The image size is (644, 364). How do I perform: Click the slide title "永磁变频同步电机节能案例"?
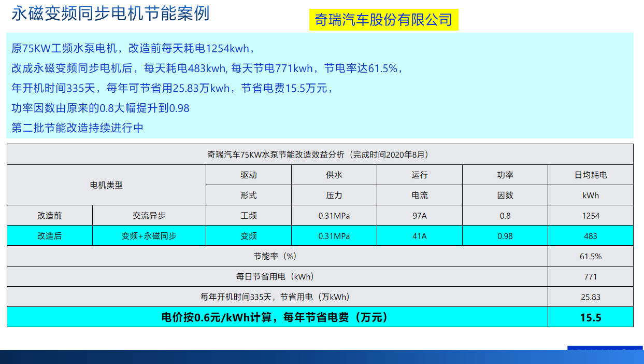pyautogui.click(x=110, y=13)
